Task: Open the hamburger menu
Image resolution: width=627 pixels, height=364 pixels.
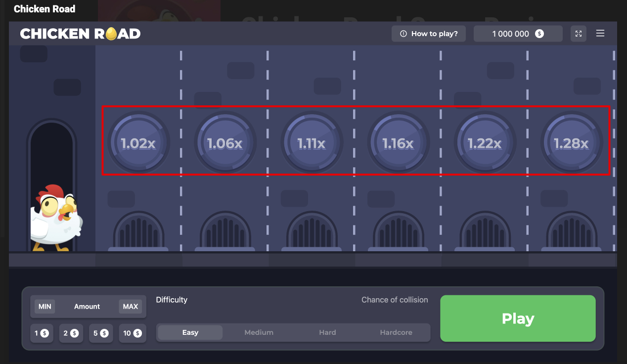Action: [x=600, y=34]
